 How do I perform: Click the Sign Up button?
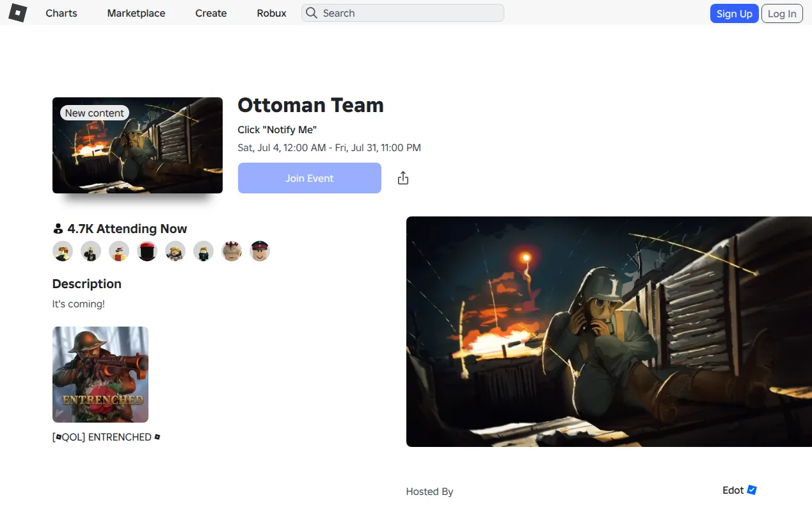[734, 13]
